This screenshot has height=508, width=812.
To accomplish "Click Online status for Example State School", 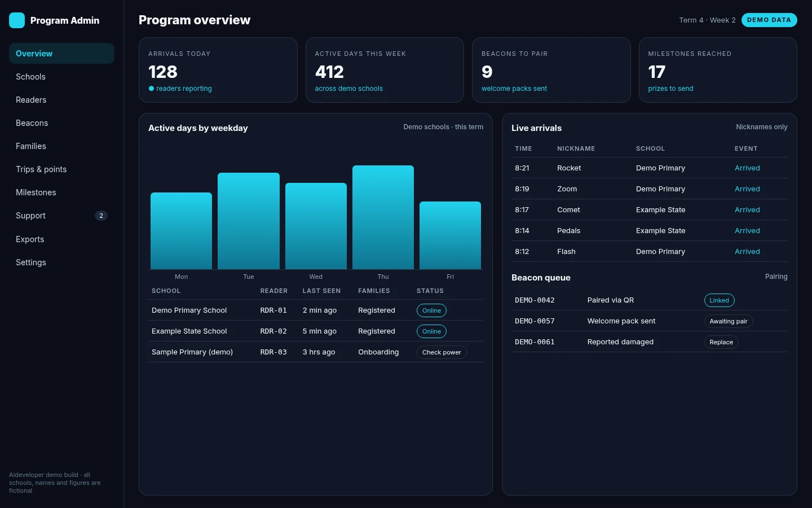I will [431, 331].
